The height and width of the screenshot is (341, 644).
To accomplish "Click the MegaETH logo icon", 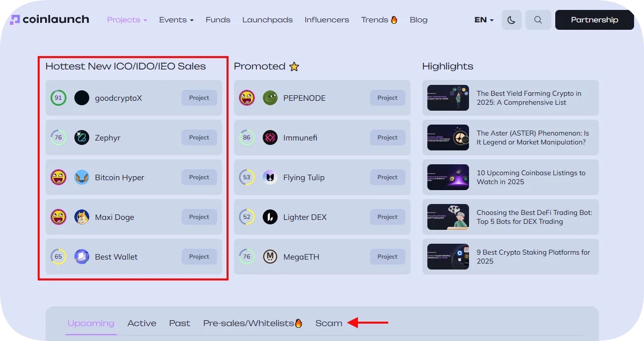I will point(270,257).
